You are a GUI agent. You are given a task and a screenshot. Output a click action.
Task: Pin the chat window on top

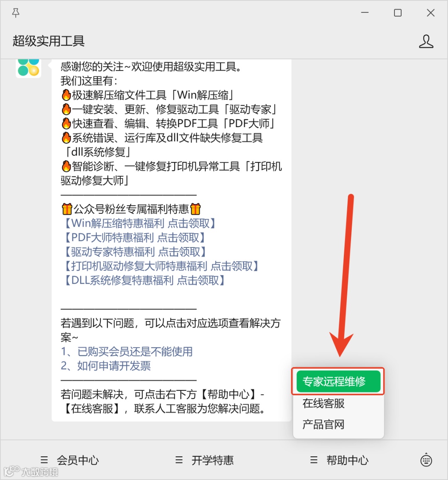coord(16,13)
